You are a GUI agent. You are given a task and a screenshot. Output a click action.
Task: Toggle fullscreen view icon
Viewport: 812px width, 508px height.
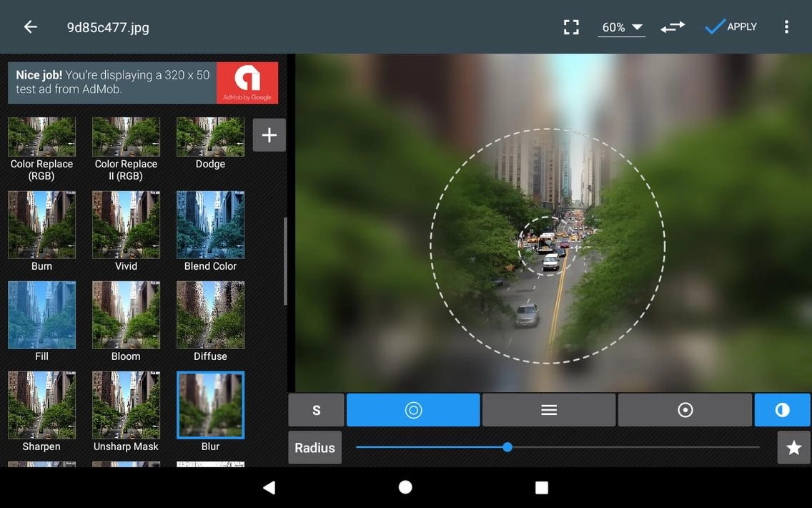[571, 27]
